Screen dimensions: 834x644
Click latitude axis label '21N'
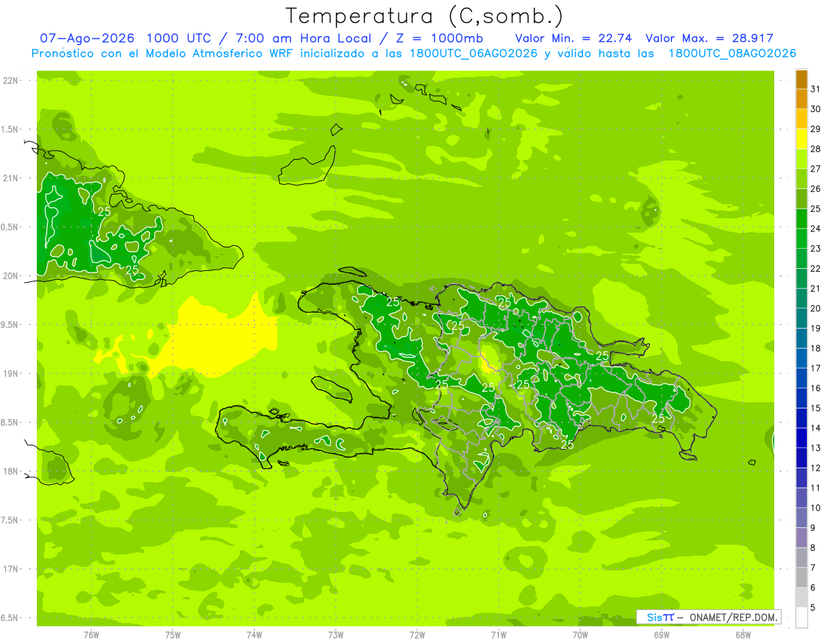pos(10,179)
